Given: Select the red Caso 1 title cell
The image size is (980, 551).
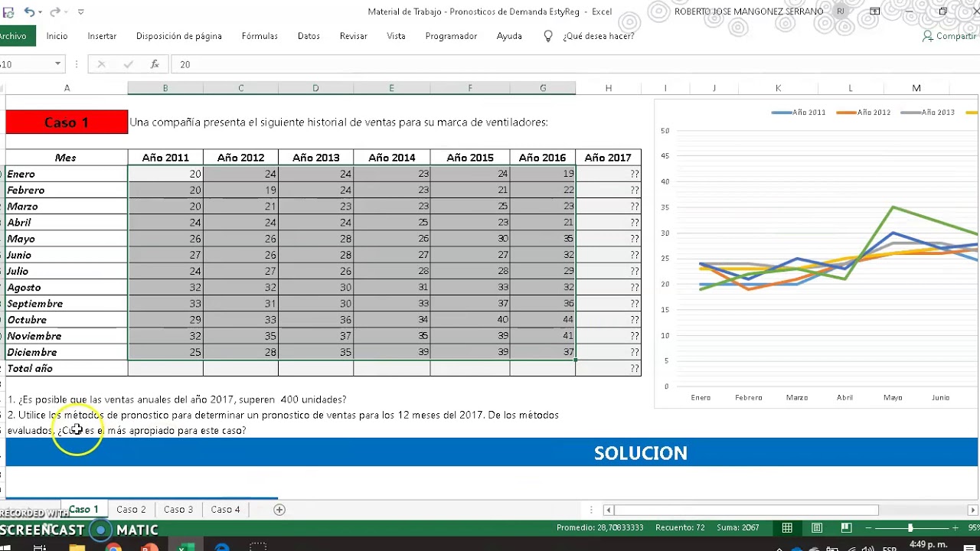Looking at the screenshot, I should click(67, 122).
